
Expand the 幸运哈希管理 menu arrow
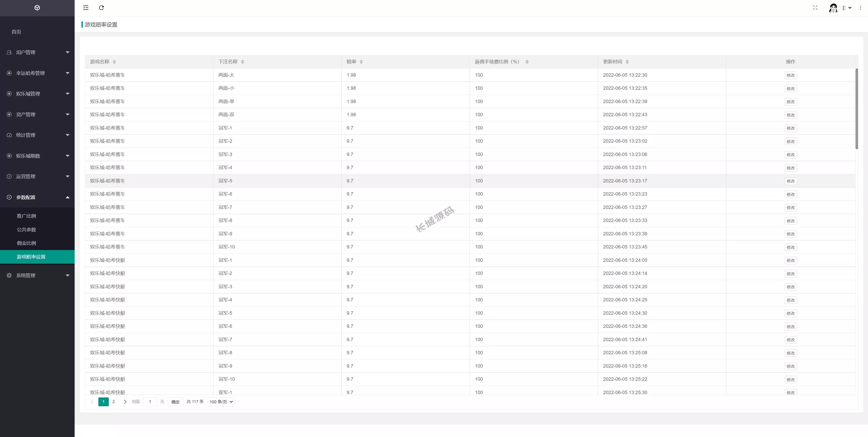[67, 73]
